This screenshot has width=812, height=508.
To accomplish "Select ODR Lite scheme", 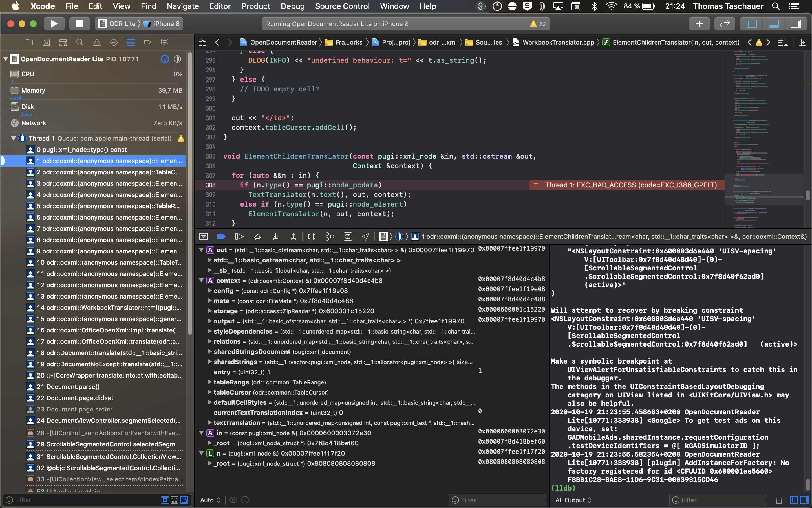I will tap(118, 23).
